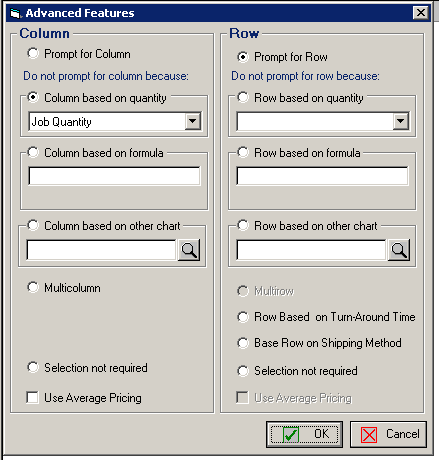Image resolution: width=439 pixels, height=460 pixels.
Task: Expand the Job Quantity dropdown arrow
Action: pos(193,121)
